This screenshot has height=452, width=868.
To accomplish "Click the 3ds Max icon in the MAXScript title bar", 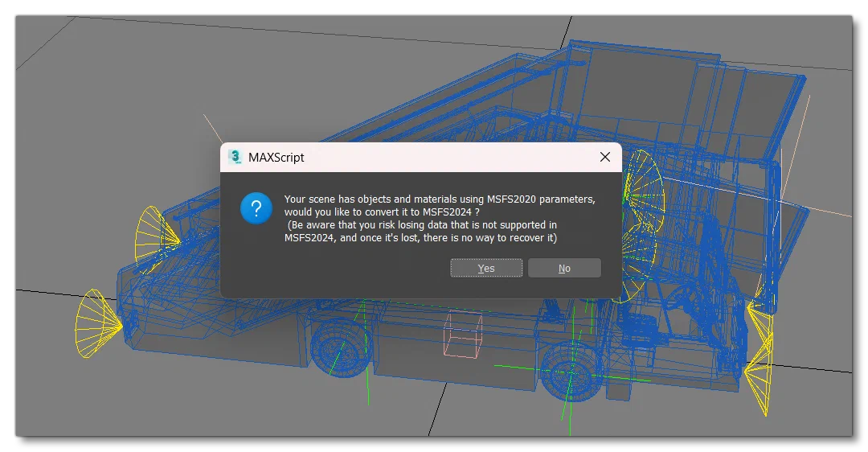I will pos(235,158).
